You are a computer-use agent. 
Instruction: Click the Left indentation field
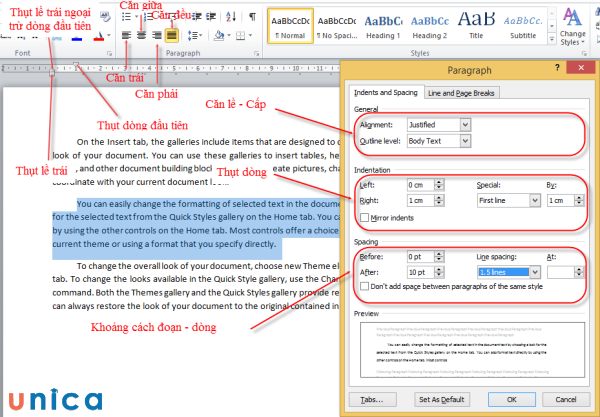(420, 185)
